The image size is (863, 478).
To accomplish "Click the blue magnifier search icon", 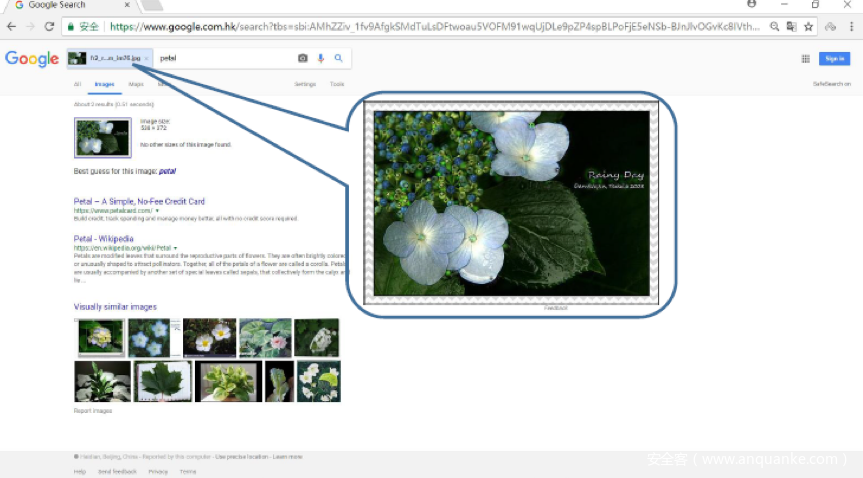I will coord(338,59).
